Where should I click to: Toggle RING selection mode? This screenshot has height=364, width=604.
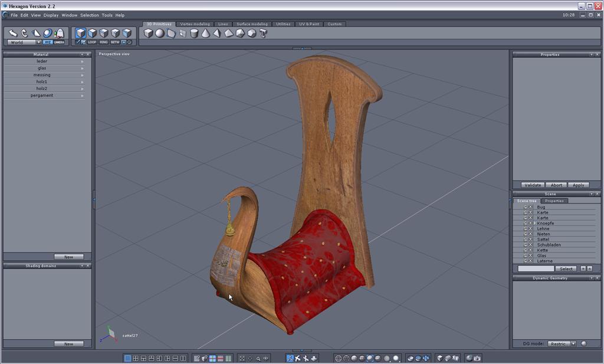point(104,42)
